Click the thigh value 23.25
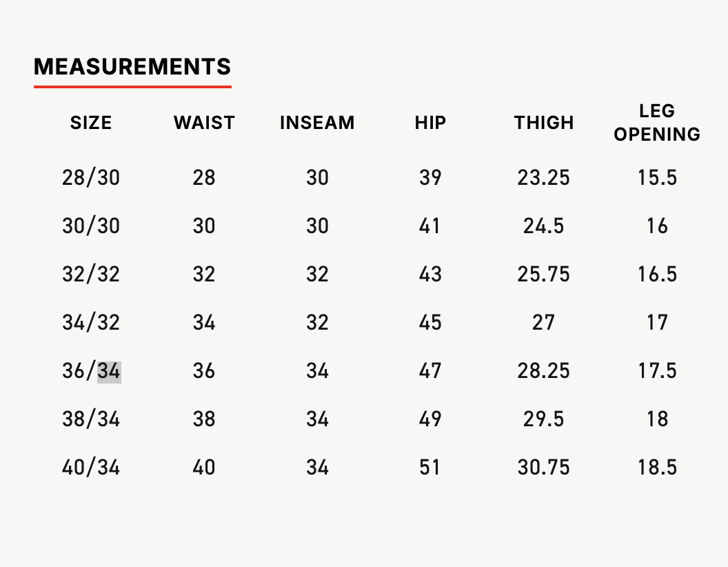 (x=544, y=177)
